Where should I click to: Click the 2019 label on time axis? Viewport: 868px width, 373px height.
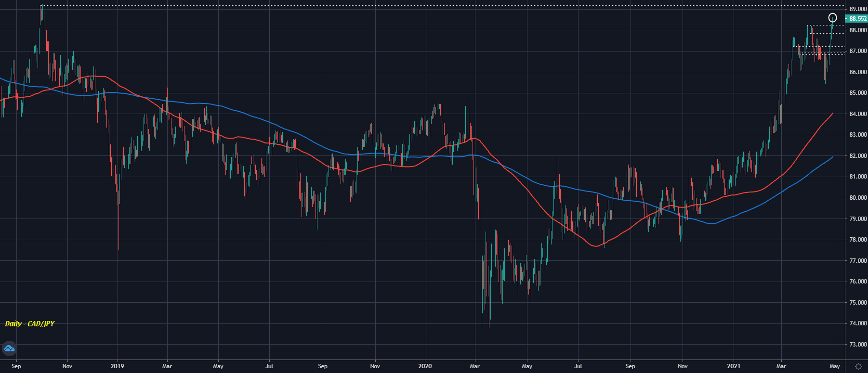point(117,366)
